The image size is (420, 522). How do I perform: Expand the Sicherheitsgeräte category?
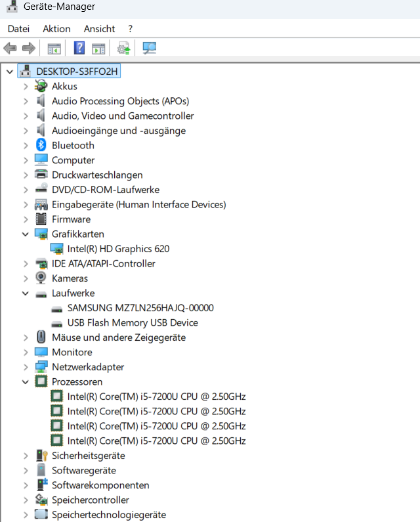point(26,456)
